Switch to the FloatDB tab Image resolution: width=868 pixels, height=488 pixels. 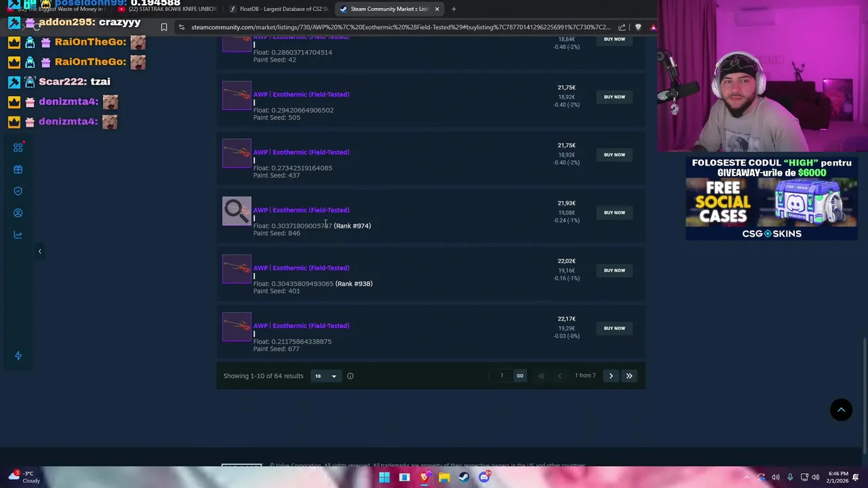278,9
